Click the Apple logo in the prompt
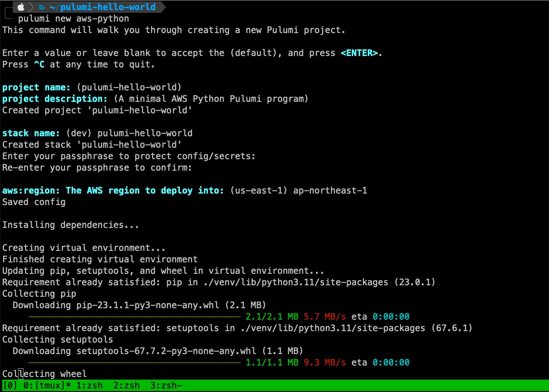Screen dimensions: 549x392 (21, 7)
